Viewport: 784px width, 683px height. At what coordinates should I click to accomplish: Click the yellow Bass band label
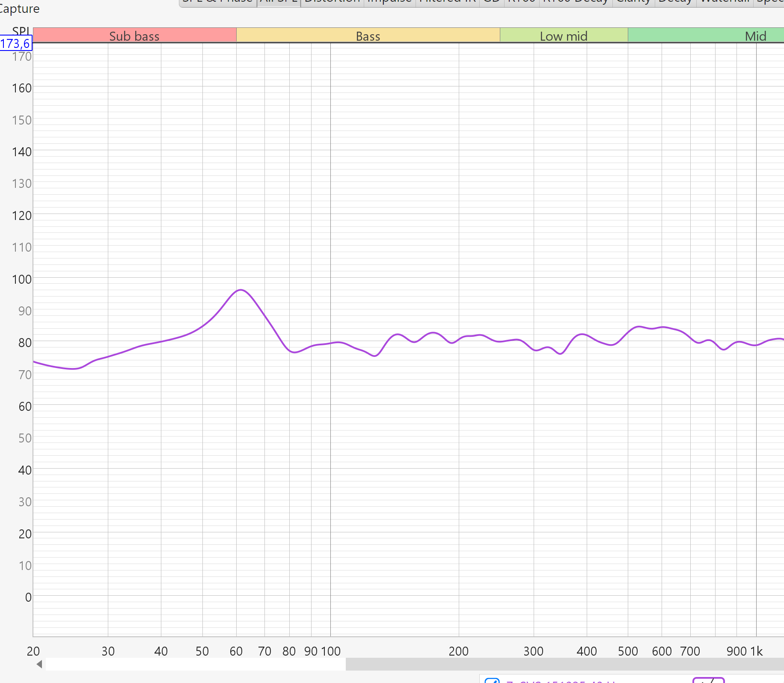tap(368, 36)
